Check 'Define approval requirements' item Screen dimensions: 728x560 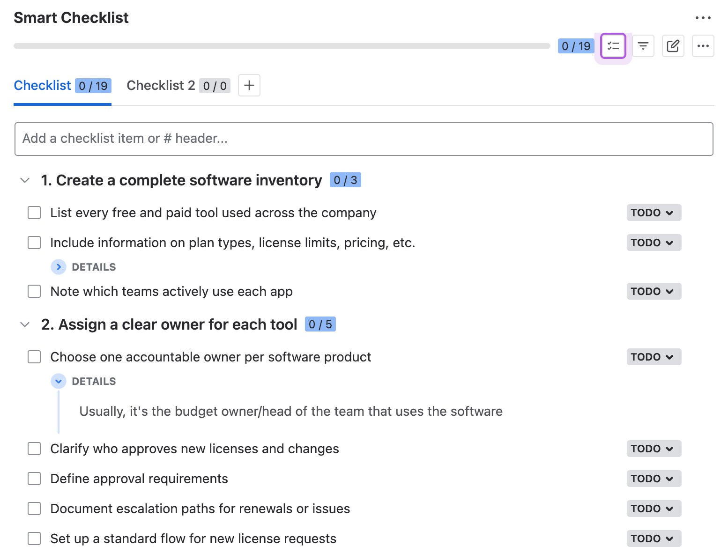pos(34,479)
